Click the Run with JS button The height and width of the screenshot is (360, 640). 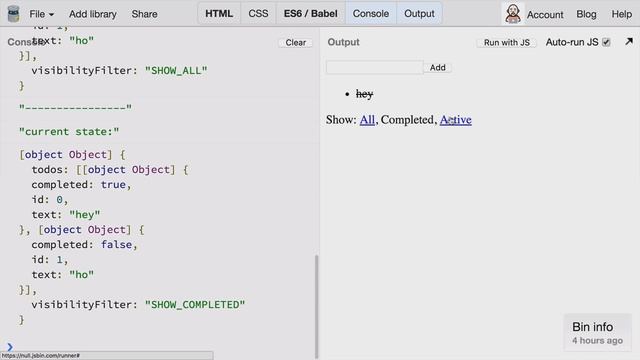coord(507,42)
